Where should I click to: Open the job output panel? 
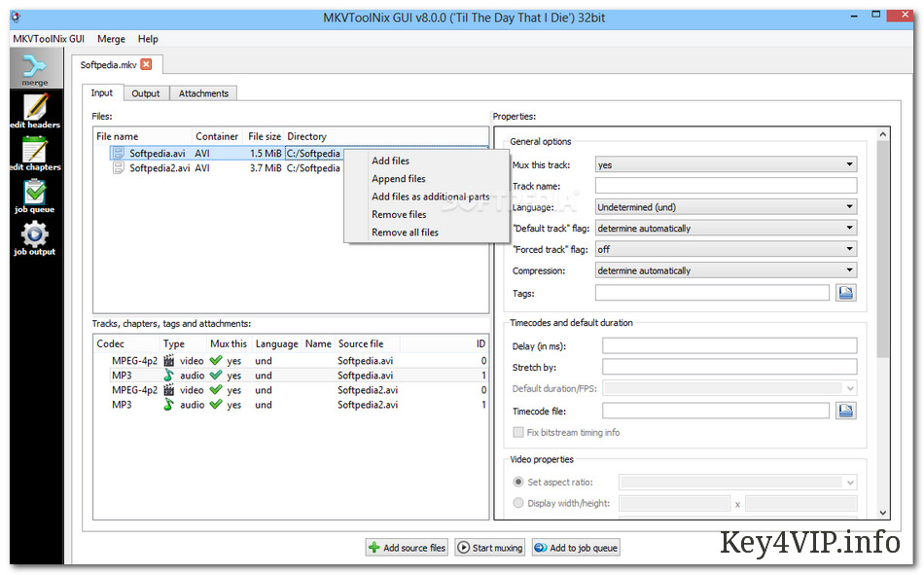click(35, 237)
